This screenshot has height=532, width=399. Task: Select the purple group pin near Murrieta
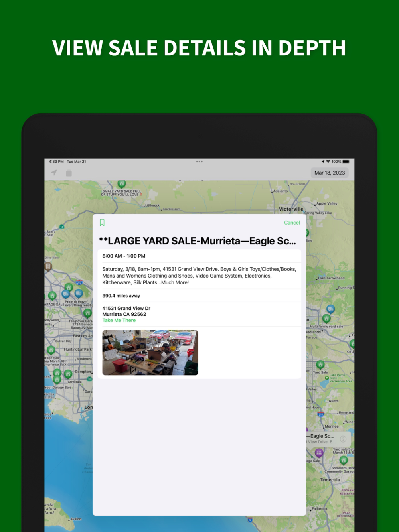(319, 453)
